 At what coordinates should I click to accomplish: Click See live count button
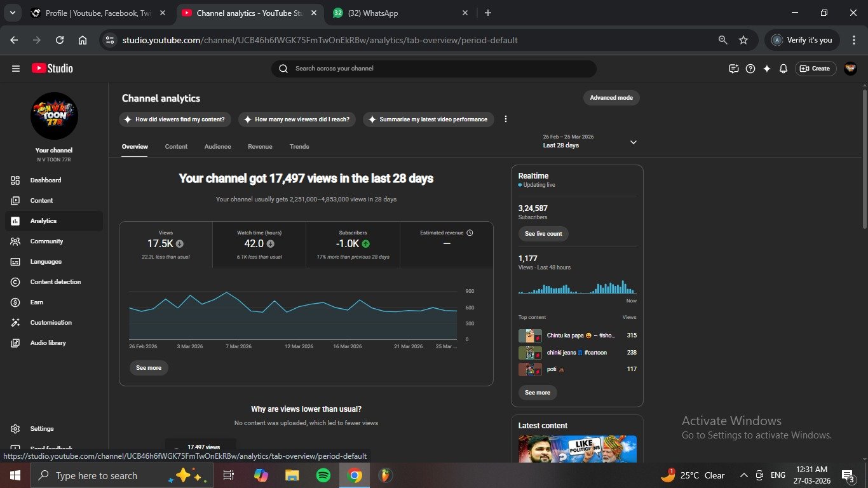click(543, 234)
